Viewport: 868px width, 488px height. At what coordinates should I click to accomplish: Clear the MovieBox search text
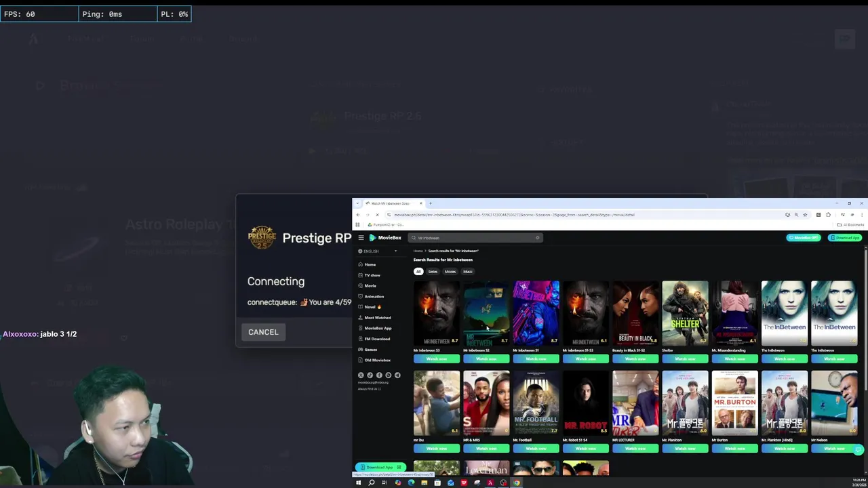pos(537,238)
